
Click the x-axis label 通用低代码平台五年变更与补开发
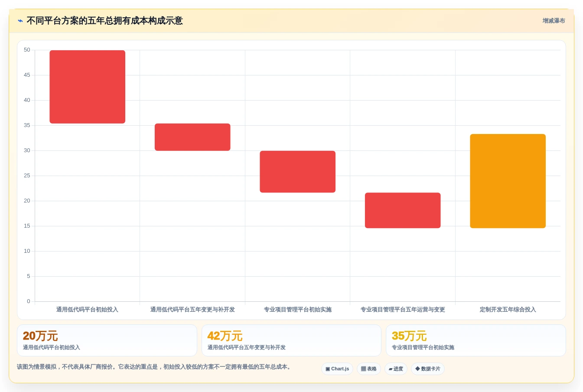tap(192, 310)
